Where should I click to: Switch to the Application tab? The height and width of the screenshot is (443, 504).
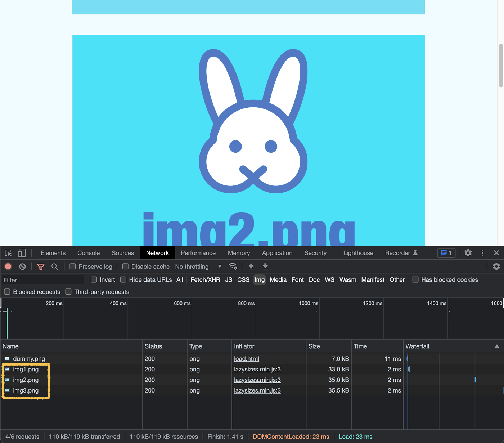[277, 253]
